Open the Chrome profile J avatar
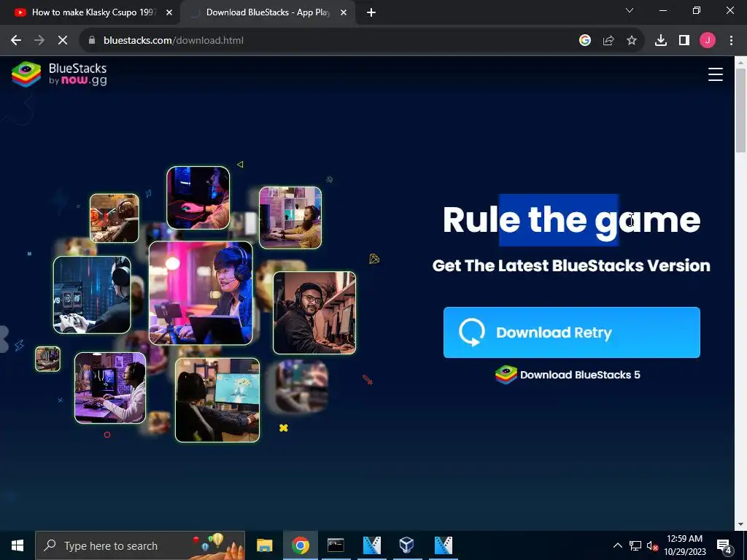The image size is (747, 560). point(708,41)
